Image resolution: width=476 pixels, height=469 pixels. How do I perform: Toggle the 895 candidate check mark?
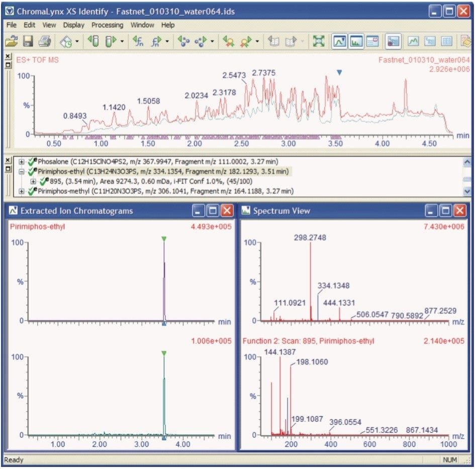tap(44, 181)
